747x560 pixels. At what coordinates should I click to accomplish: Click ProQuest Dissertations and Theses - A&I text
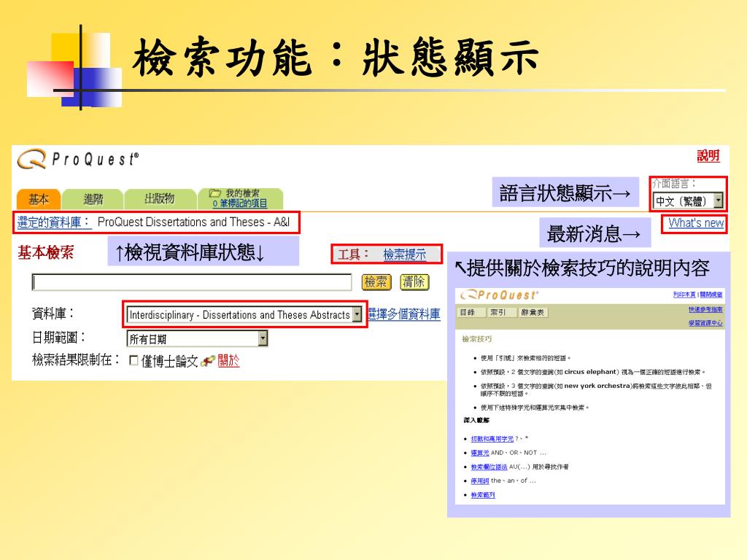tap(193, 222)
